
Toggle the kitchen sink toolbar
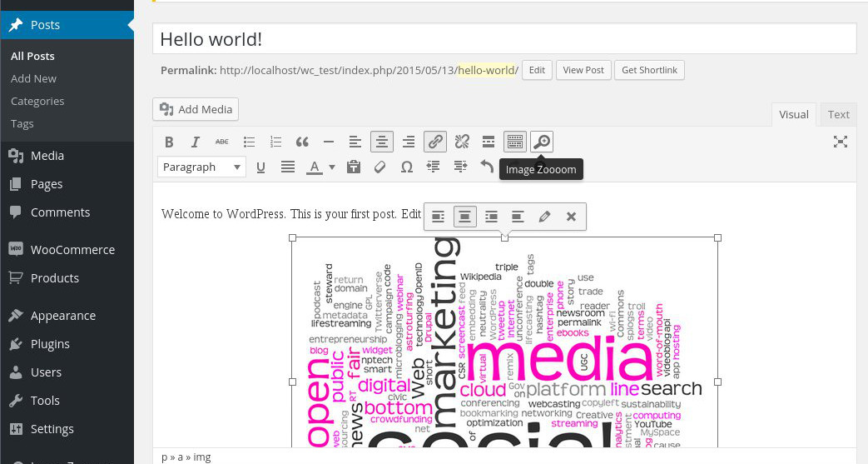[515, 142]
